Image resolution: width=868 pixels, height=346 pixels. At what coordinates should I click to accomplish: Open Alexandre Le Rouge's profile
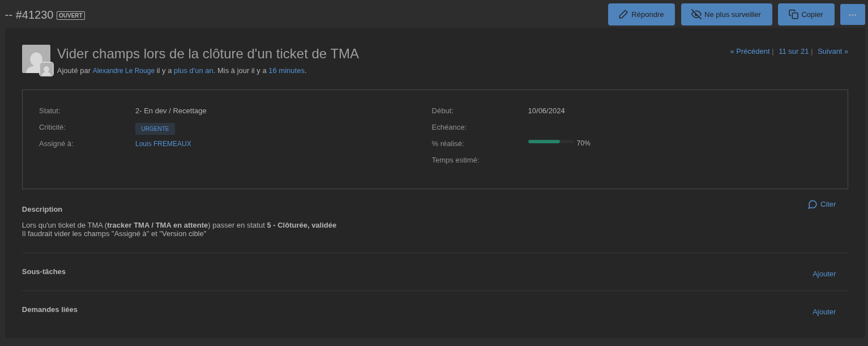pos(123,71)
